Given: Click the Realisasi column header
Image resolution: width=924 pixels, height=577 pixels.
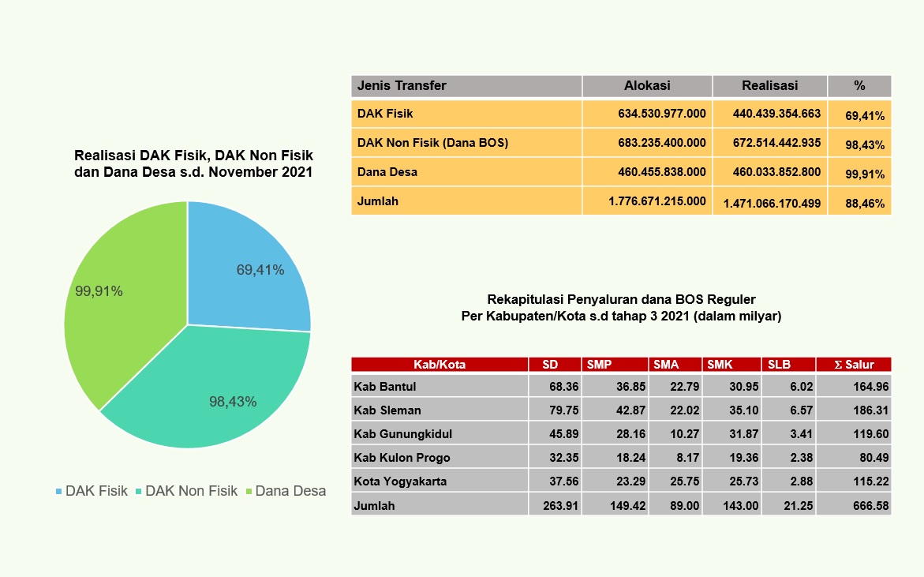Looking at the screenshot, I should click(x=769, y=86).
